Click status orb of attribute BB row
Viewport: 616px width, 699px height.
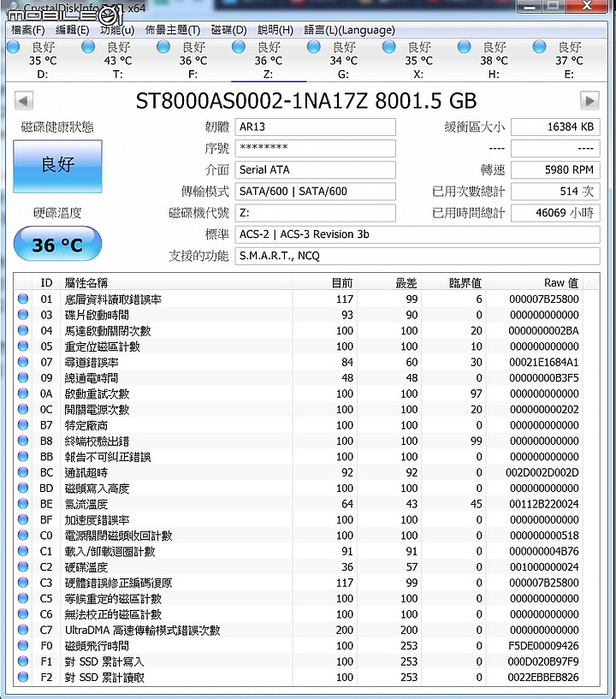[x=23, y=456]
